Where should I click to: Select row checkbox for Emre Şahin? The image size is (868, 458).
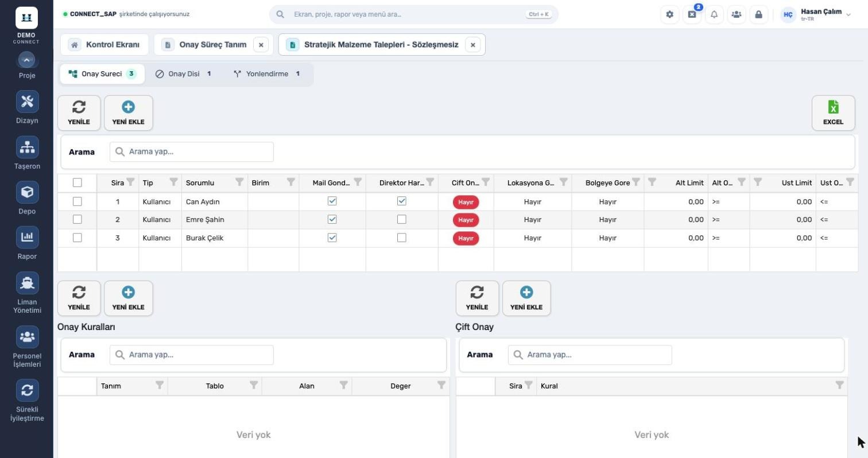(x=77, y=219)
